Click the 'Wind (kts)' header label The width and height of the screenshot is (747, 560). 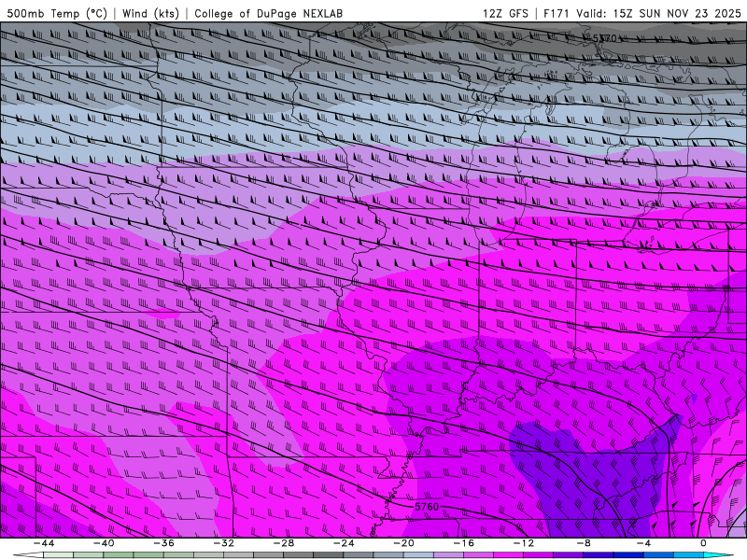click(x=150, y=14)
